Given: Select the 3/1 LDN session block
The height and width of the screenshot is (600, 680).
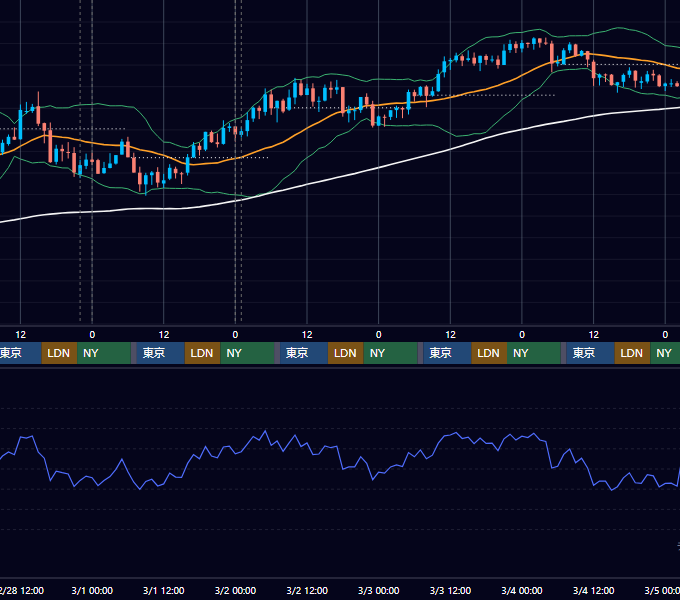Looking at the screenshot, I should click(x=203, y=353).
